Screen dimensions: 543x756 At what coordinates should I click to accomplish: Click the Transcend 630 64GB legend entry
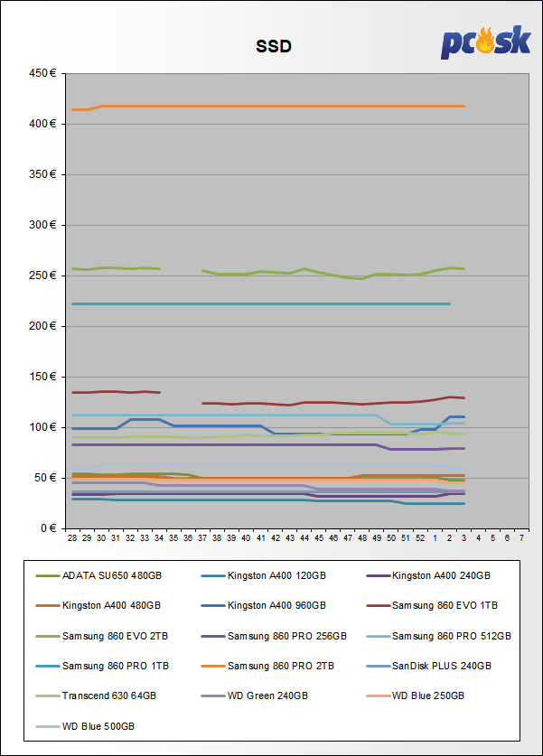[x=96, y=695]
